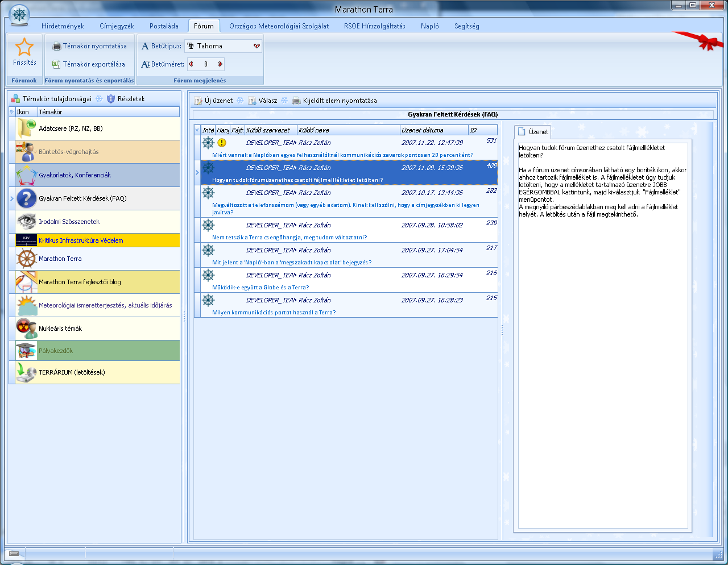Screen dimensions: 728x565
Task: Click the Adatcsere (RZ, NZ, BB) topic icon
Action: tap(26, 128)
